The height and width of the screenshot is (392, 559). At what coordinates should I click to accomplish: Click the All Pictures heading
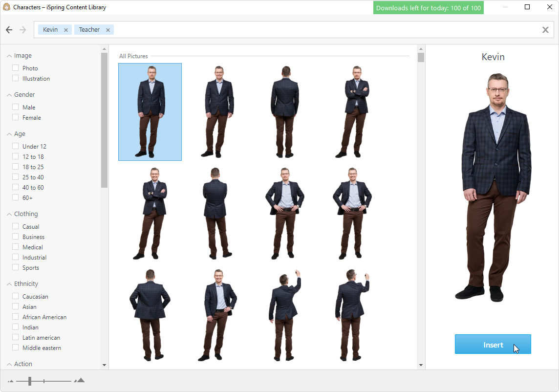point(133,56)
